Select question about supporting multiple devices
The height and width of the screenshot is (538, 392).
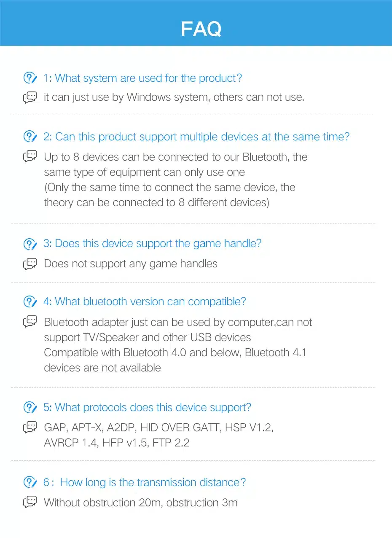click(196, 137)
